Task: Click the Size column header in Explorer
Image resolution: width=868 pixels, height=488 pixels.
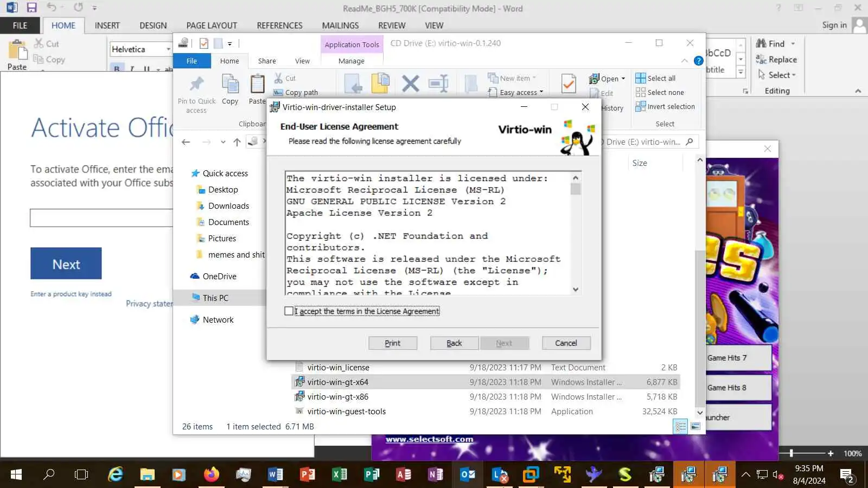Action: (x=640, y=163)
